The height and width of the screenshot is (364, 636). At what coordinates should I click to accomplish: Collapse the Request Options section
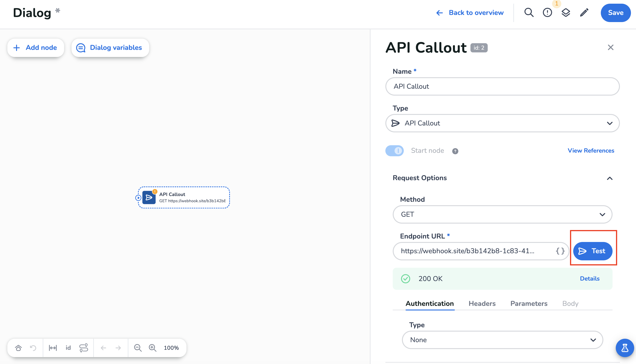click(x=610, y=178)
